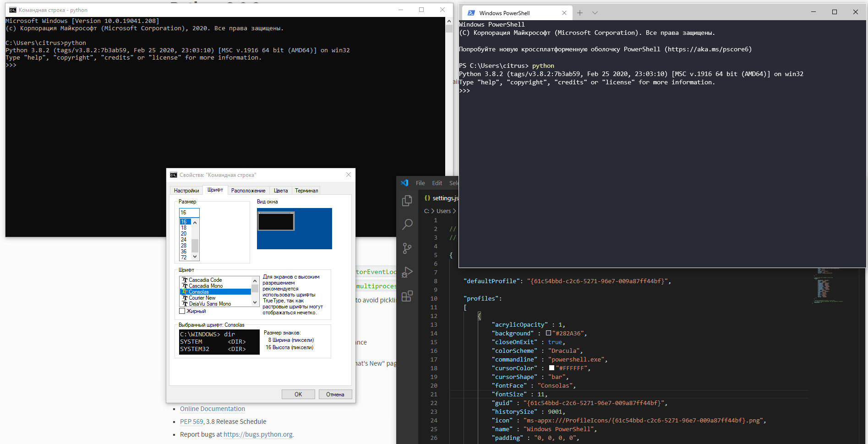Open the PEP 569 link

[x=191, y=422]
